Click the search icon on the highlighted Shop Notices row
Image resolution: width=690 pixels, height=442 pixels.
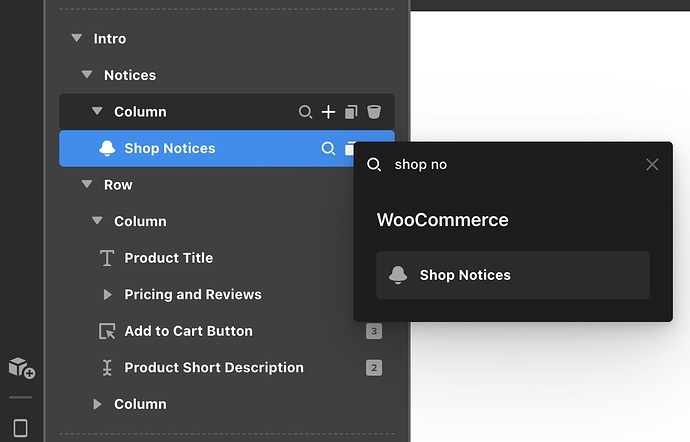pyautogui.click(x=328, y=149)
